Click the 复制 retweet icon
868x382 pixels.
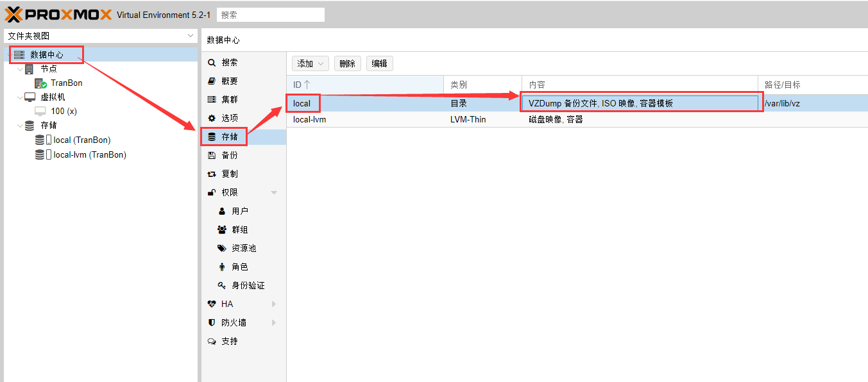click(x=212, y=174)
